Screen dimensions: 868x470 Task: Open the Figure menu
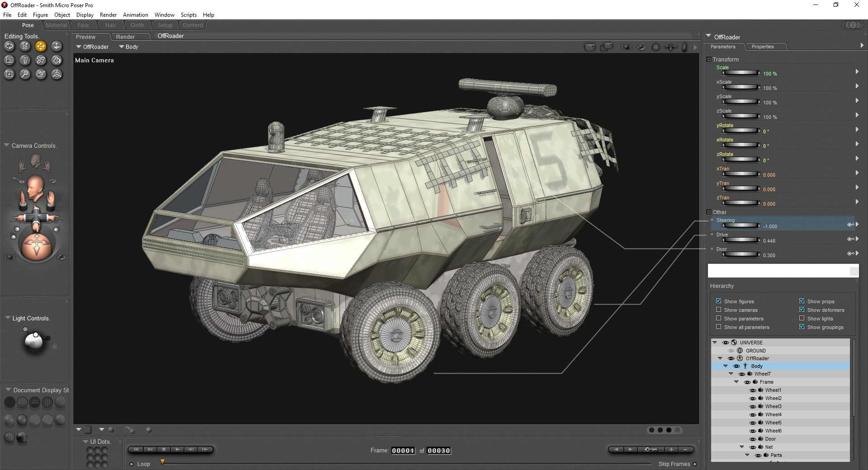click(x=40, y=15)
